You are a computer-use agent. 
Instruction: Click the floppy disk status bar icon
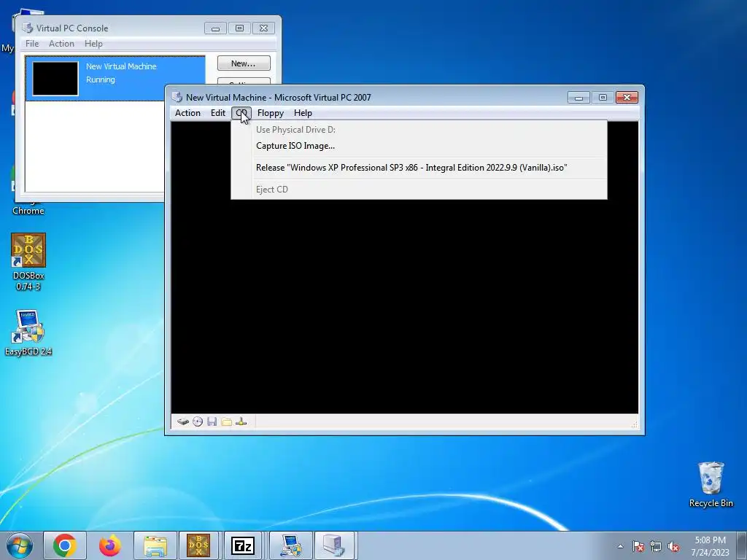[212, 421]
